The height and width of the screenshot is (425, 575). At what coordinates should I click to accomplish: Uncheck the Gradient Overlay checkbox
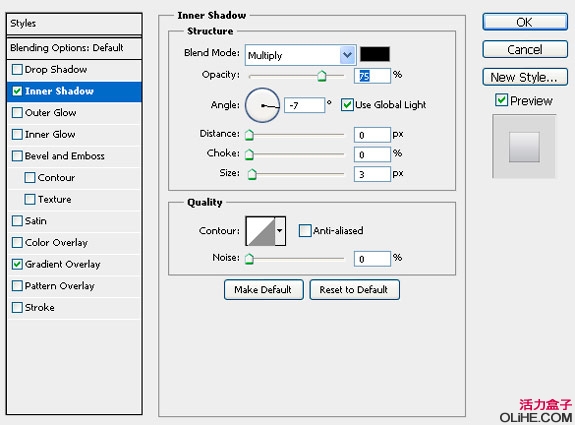coord(17,264)
